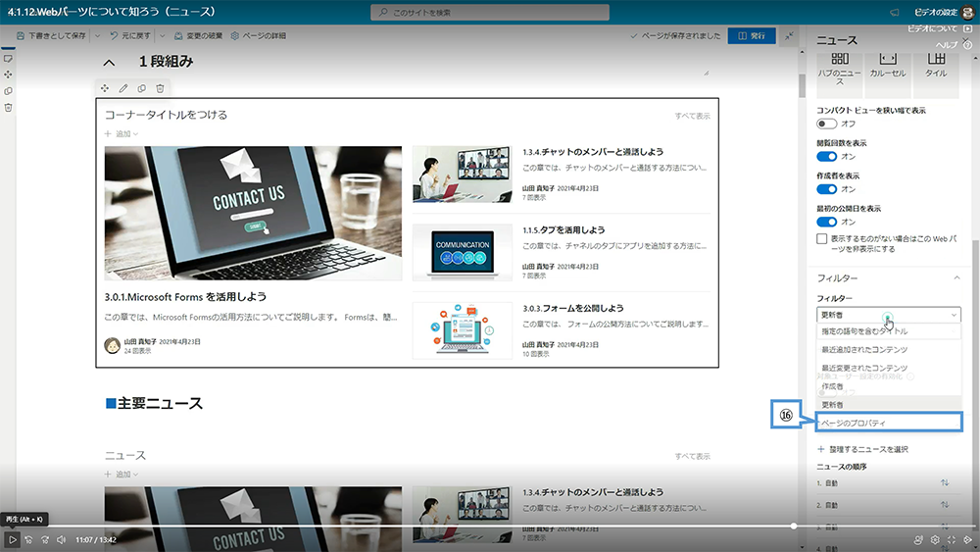The width and height of the screenshot is (980, 552).
Task: Play the video with the play button
Action: (x=12, y=539)
